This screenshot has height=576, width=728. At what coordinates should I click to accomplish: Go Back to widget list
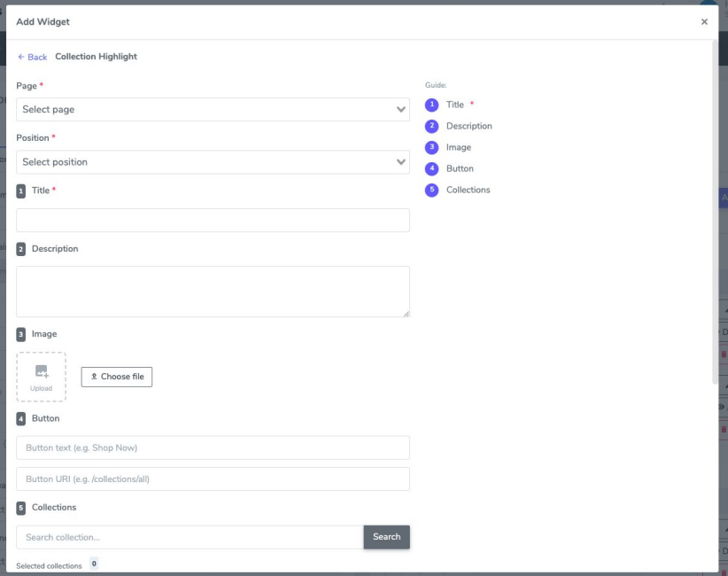tap(33, 57)
